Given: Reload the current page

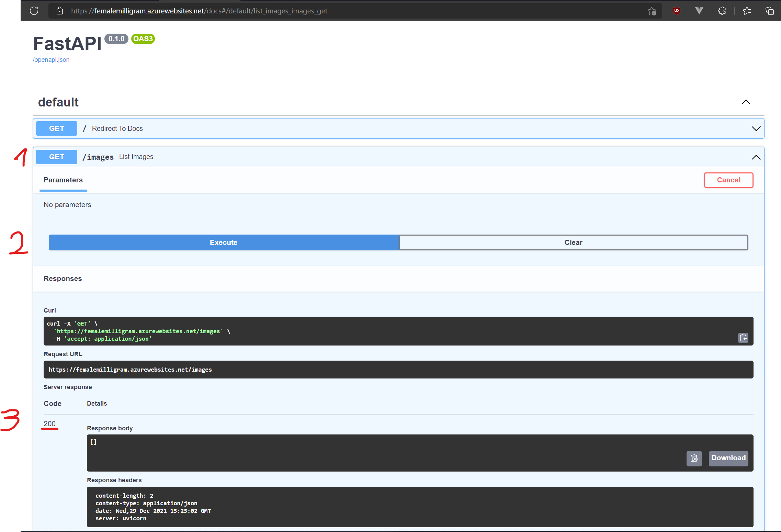Looking at the screenshot, I should [34, 11].
